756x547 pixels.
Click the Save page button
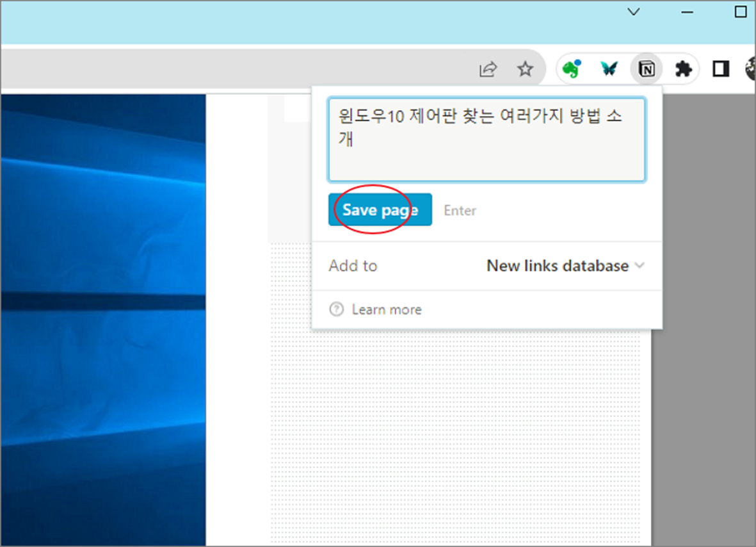click(380, 210)
